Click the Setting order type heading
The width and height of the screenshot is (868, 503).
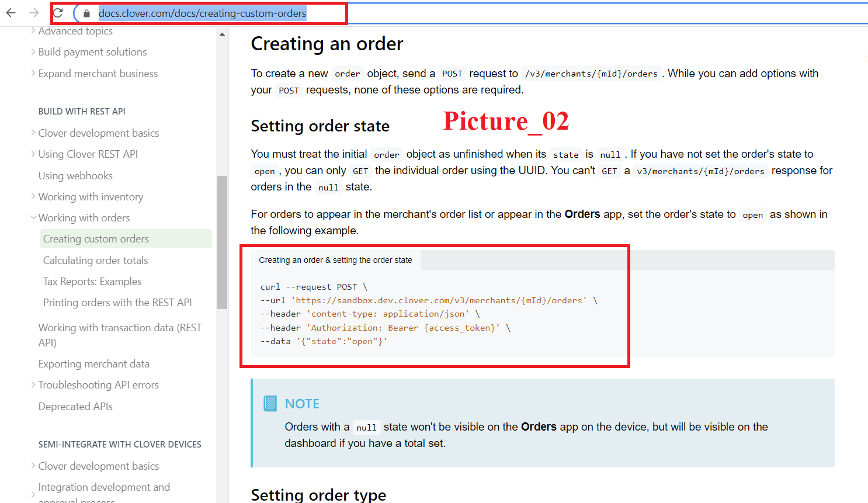[318, 495]
